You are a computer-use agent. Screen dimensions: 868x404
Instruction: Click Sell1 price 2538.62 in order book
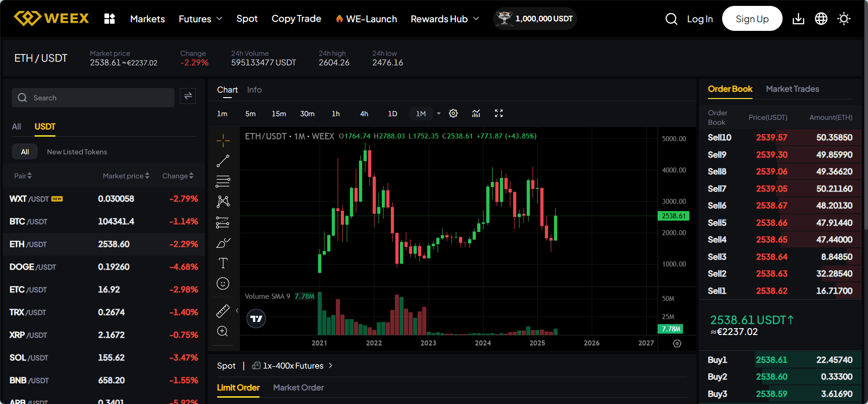coord(772,291)
